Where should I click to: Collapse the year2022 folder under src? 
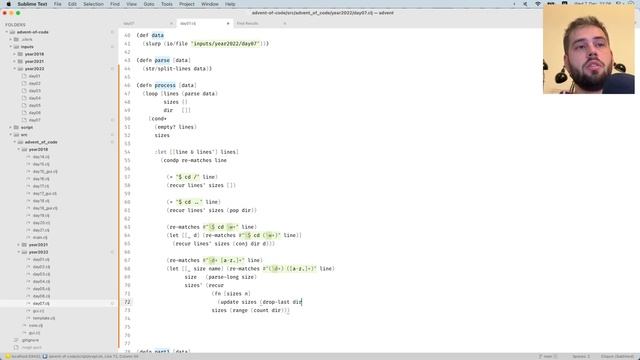coord(18,252)
